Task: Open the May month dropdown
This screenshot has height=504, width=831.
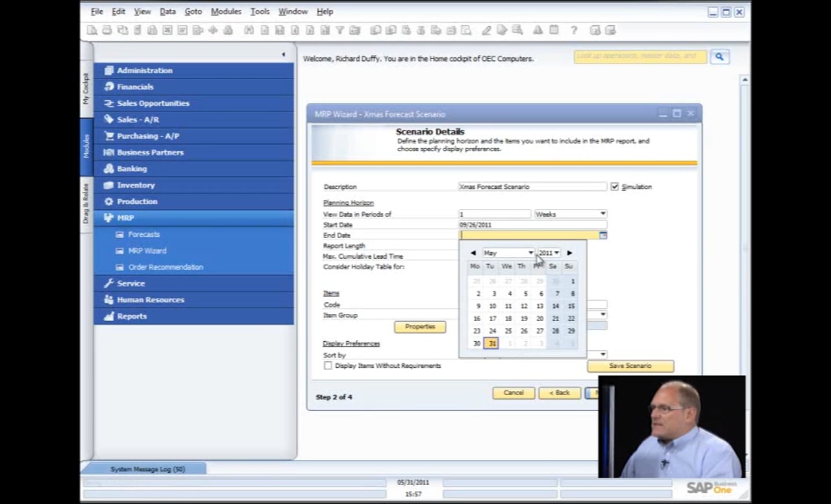Action: coord(508,253)
